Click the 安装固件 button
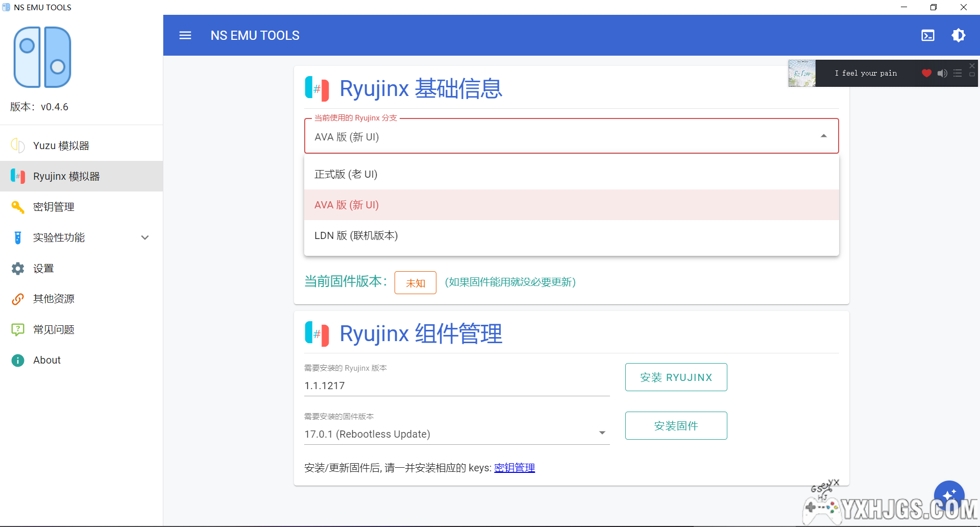 click(676, 426)
